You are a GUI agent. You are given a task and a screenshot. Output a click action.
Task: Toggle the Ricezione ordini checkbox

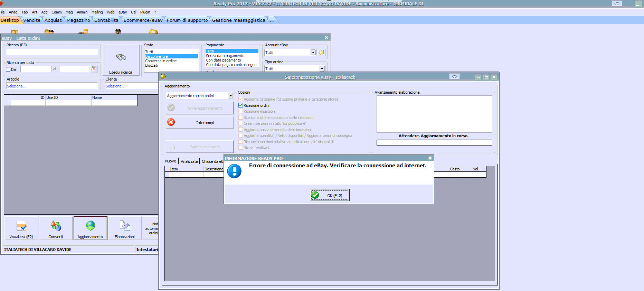241,105
